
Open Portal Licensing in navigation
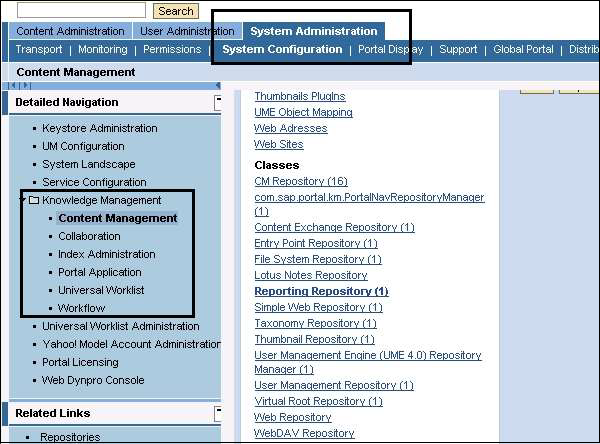pos(80,362)
